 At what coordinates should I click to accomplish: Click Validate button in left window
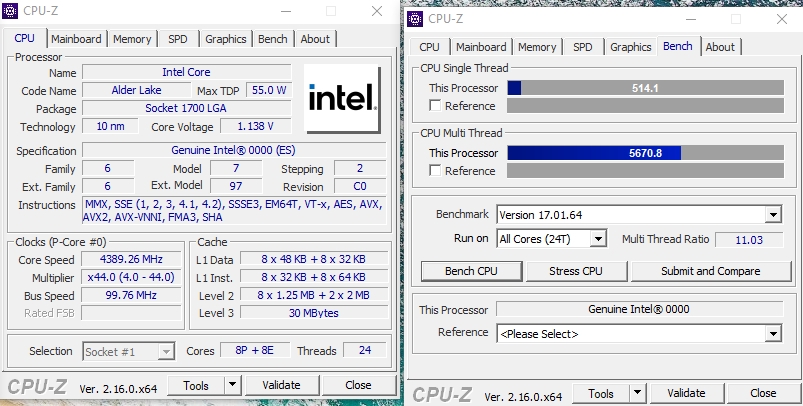[281, 385]
